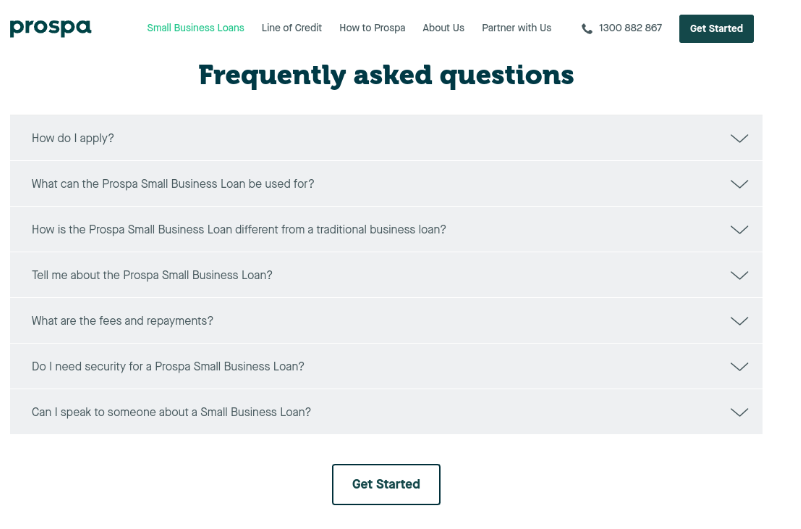
Task: Click chevron next to security question
Action: click(739, 366)
